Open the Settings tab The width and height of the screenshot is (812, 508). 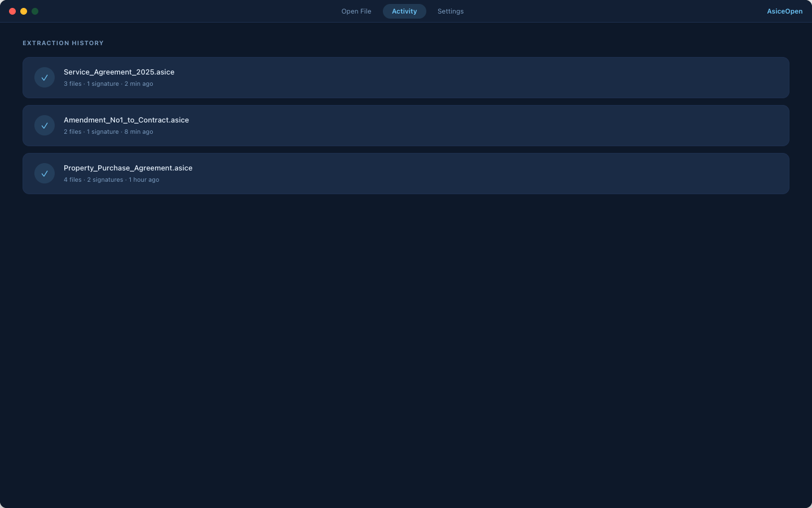[450, 11]
